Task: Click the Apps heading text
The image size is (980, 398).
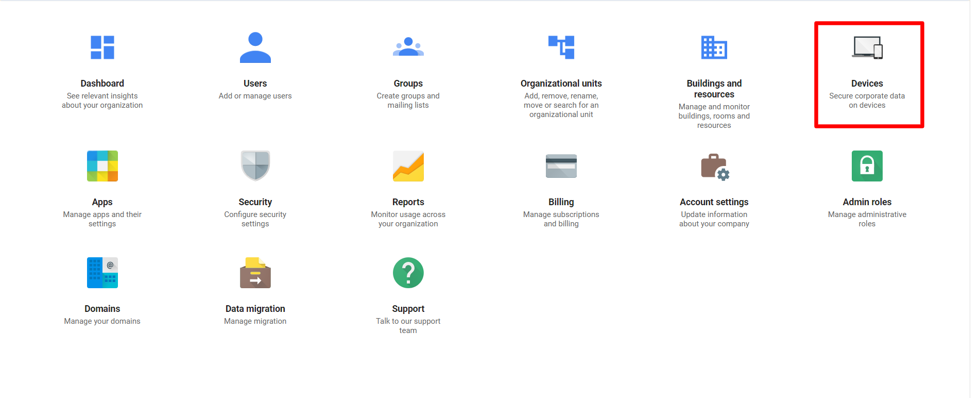Action: (102, 202)
